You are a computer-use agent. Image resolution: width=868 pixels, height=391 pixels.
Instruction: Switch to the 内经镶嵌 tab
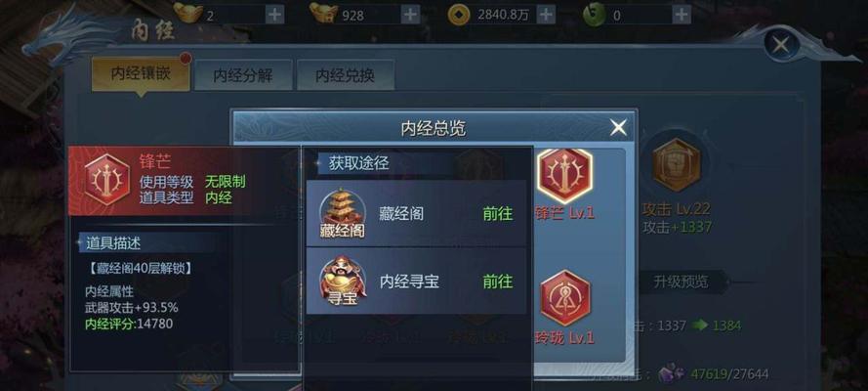coord(141,74)
